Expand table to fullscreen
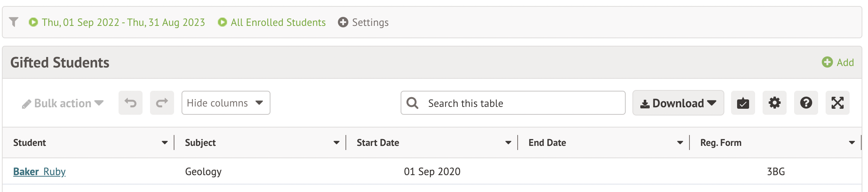This screenshot has width=868, height=192. click(x=837, y=103)
